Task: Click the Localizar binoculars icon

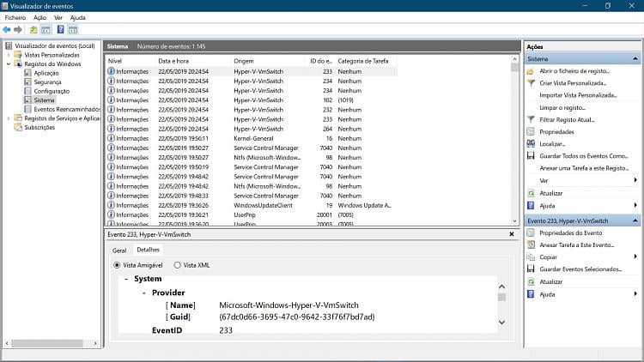Action: (x=531, y=143)
